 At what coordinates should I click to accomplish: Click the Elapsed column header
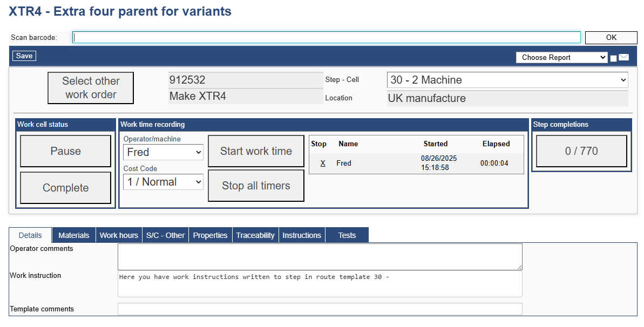coord(496,144)
